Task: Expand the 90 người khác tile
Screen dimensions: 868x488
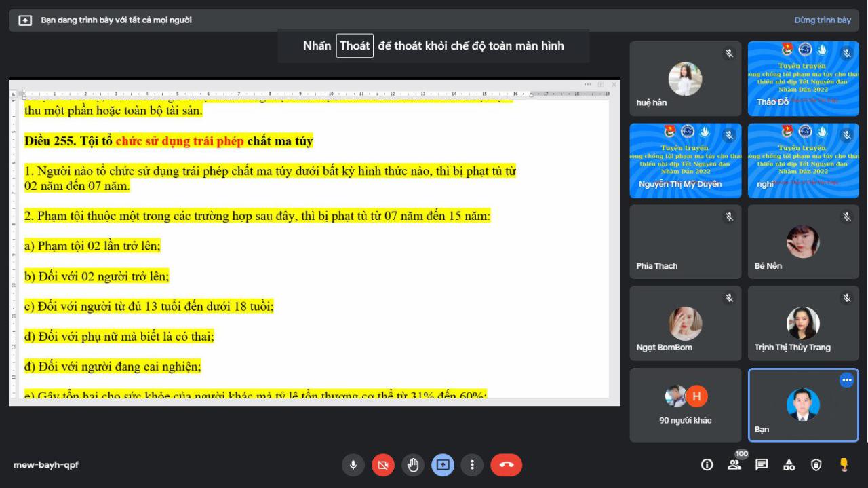Action: tap(685, 405)
